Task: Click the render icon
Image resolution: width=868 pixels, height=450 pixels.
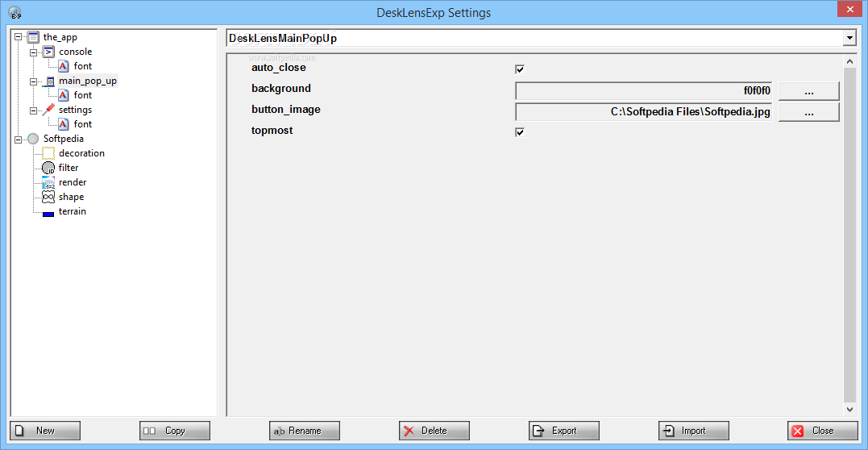Action: 48,182
